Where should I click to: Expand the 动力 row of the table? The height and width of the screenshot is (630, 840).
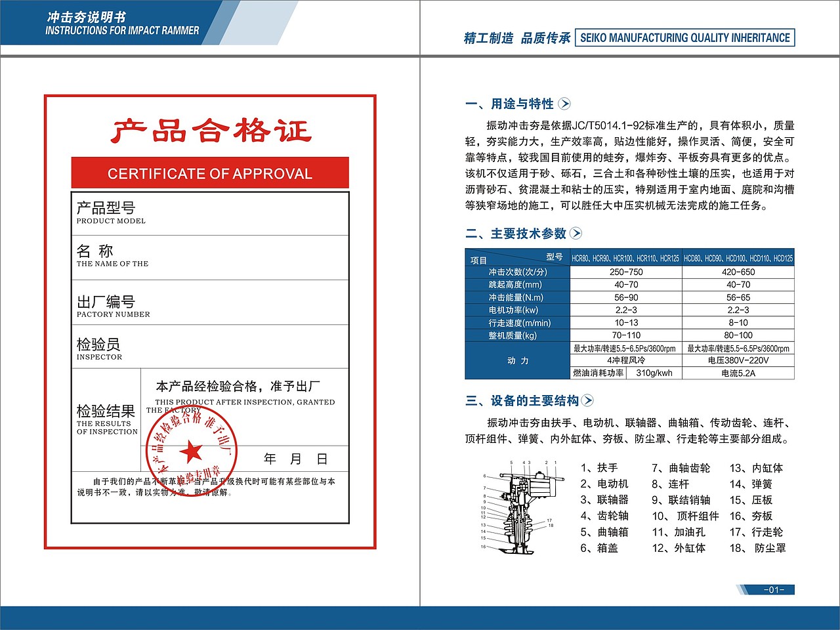518,362
